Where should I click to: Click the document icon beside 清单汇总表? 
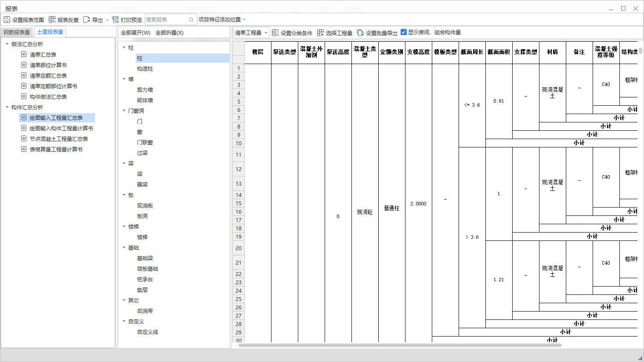point(24,54)
